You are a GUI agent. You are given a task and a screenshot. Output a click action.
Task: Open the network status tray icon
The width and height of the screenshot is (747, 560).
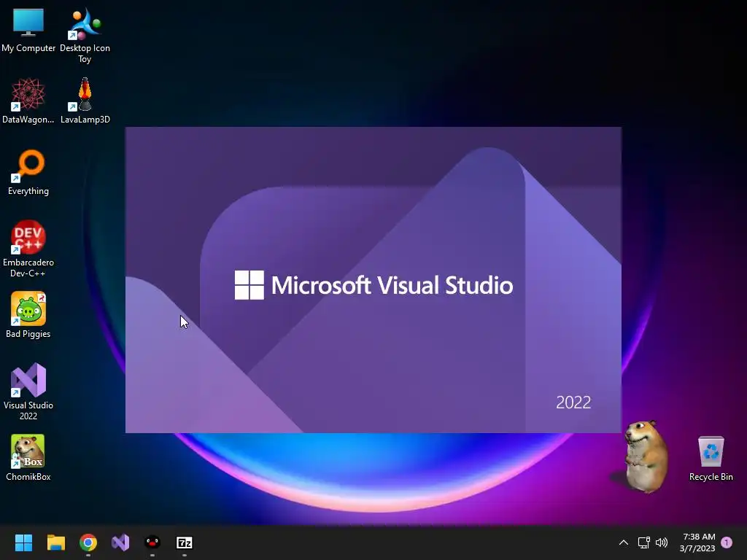tap(643, 542)
